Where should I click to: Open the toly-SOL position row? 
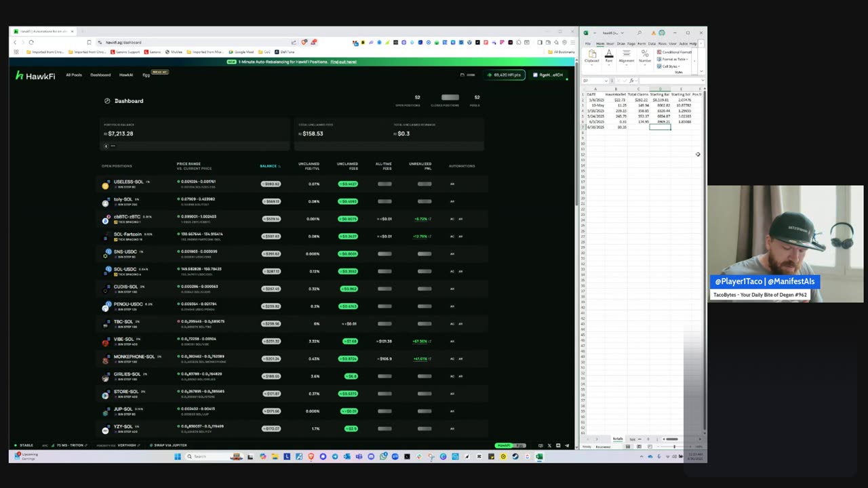click(292, 201)
